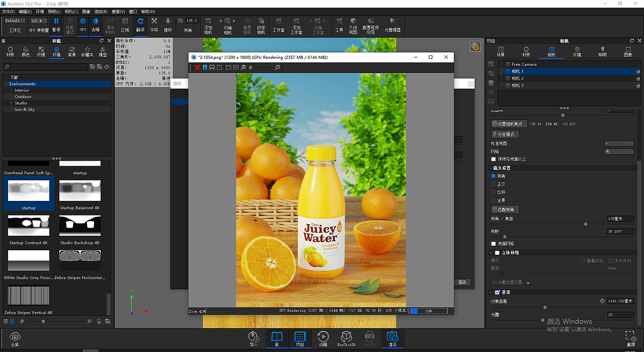The image size is (644, 352).
Task: Open the 配置程序向导 configurator wizard
Action: click(x=370, y=25)
